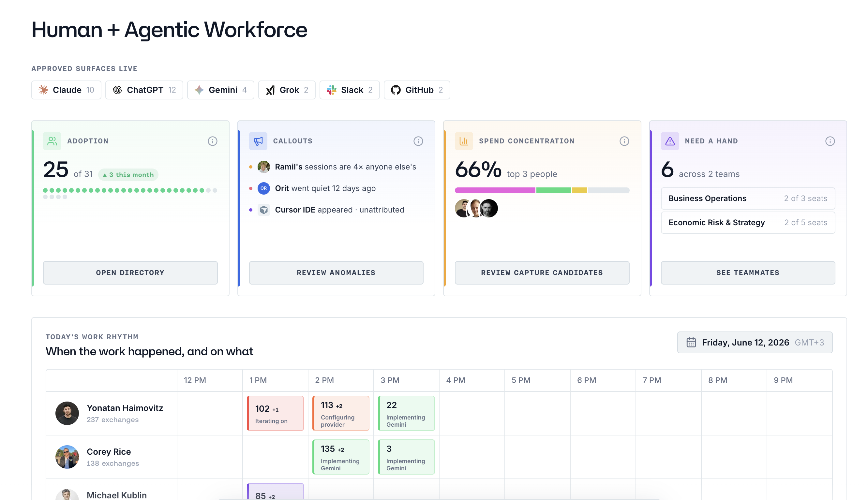
Task: Click Review Capture Candidates button
Action: point(542,273)
